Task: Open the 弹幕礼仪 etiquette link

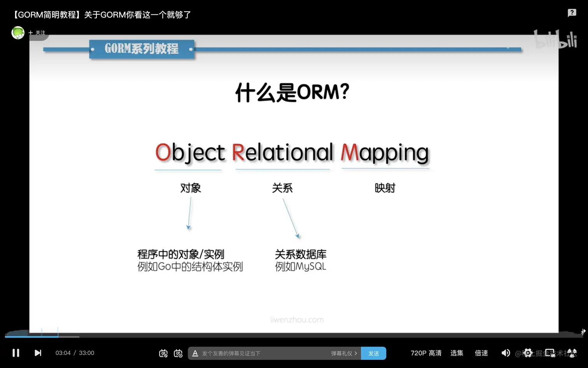Action: click(344, 353)
